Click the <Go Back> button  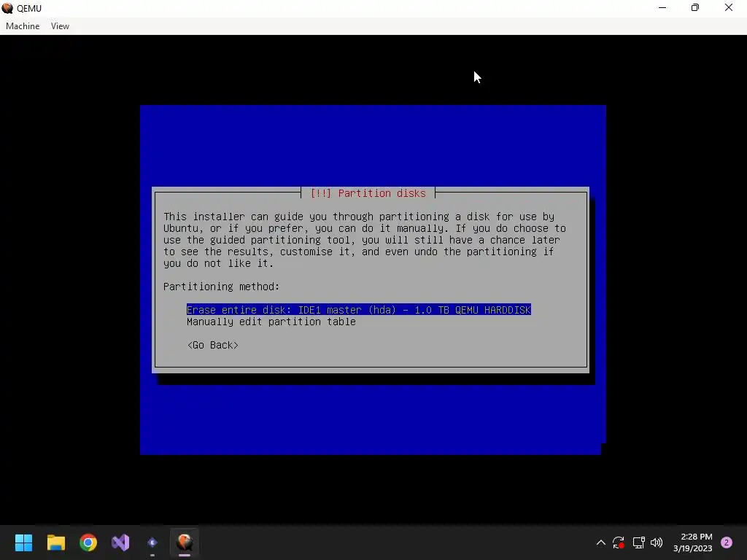coord(212,345)
